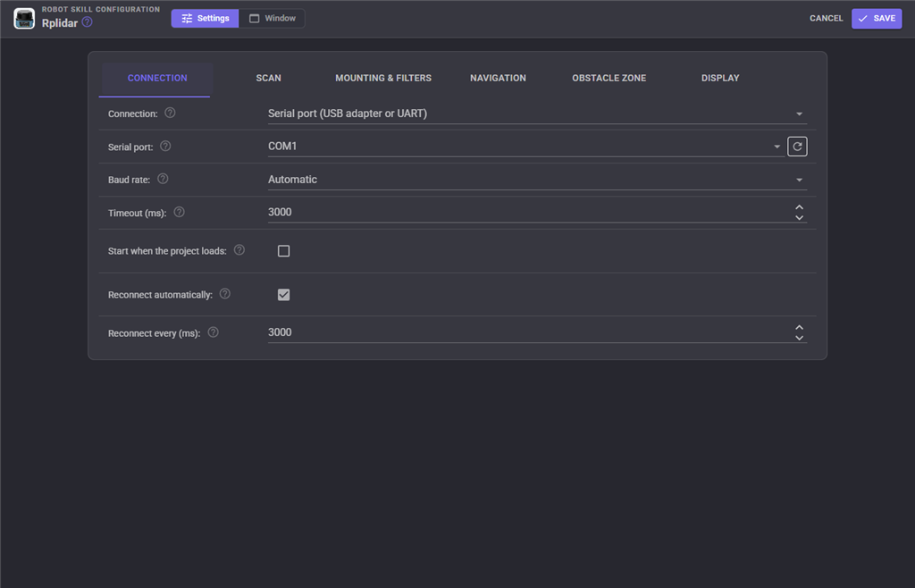915x588 pixels.
Task: Click help icon beside Timeout (ms) label
Action: pyautogui.click(x=179, y=212)
